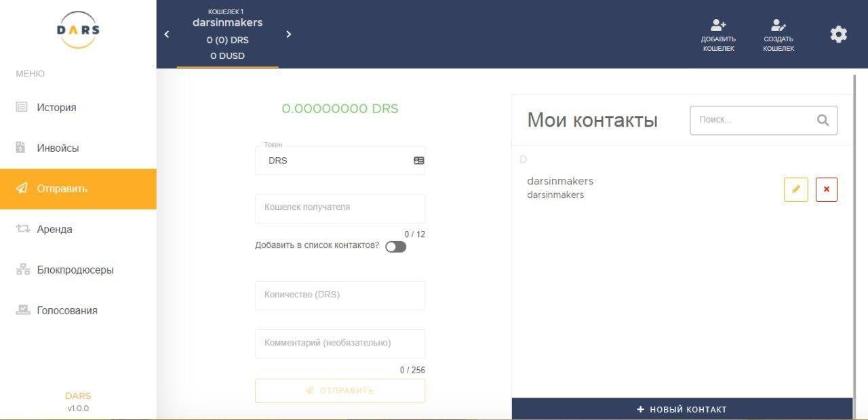Click the Блокпродюсеры network icon
This screenshot has height=420, width=868.
[x=22, y=270]
